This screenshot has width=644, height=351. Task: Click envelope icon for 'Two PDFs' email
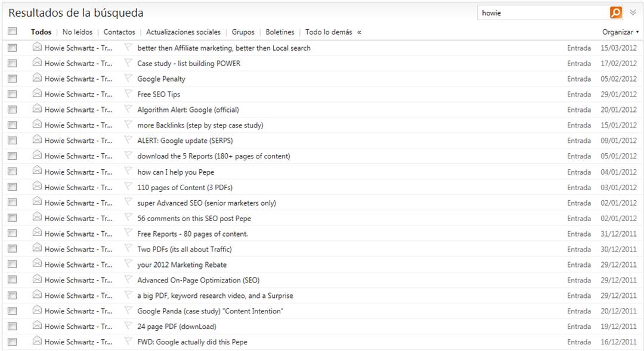point(37,248)
